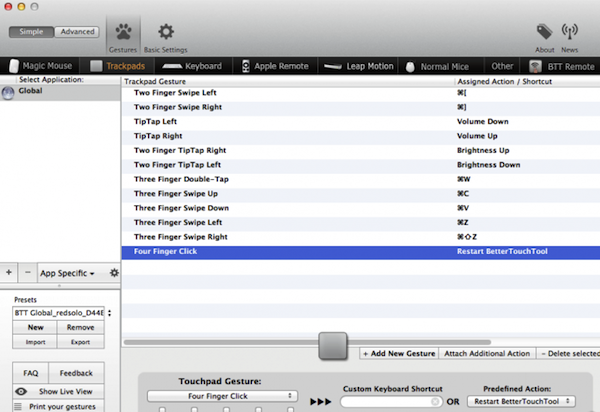Image resolution: width=600 pixels, height=412 pixels.
Task: Click Delete selected button
Action: click(x=569, y=353)
